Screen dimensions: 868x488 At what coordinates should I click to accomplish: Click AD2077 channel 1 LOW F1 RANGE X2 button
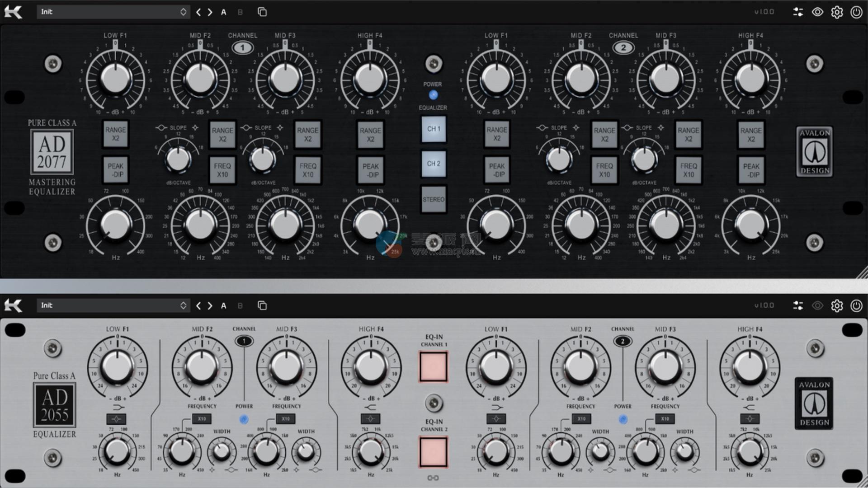click(x=116, y=134)
